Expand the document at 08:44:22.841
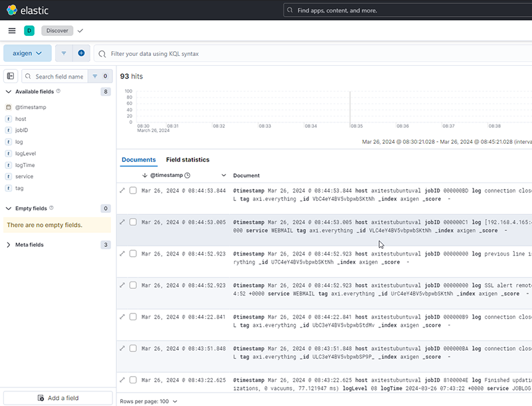The width and height of the screenshot is (532, 406). 122,317
